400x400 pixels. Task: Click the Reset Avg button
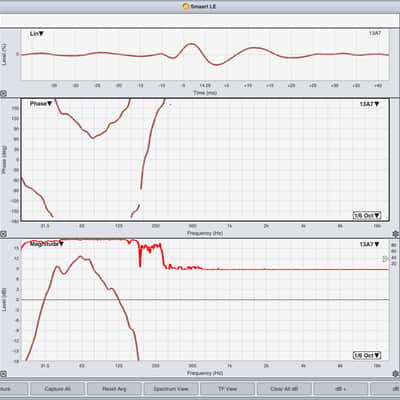(x=114, y=389)
